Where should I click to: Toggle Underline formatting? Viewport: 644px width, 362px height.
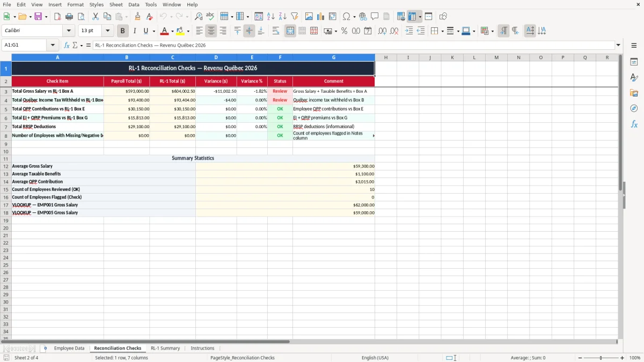pyautogui.click(x=145, y=31)
